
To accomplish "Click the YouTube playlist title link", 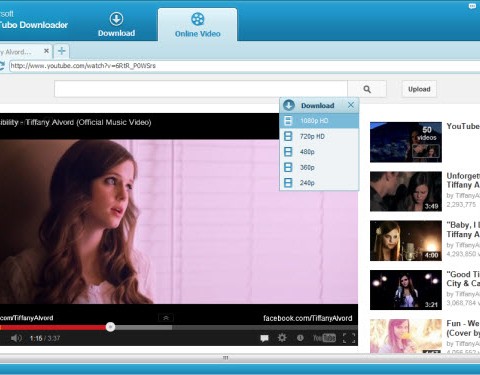I will pyautogui.click(x=463, y=126).
